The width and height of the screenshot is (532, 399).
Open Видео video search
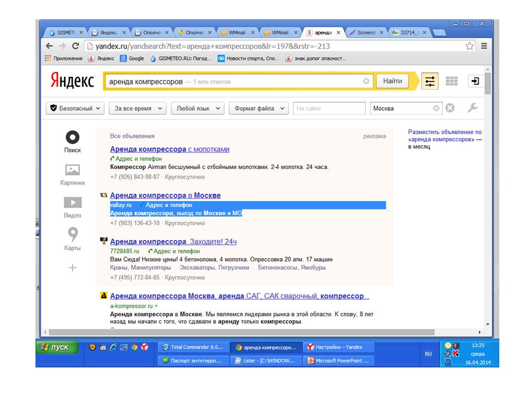pos(73,207)
